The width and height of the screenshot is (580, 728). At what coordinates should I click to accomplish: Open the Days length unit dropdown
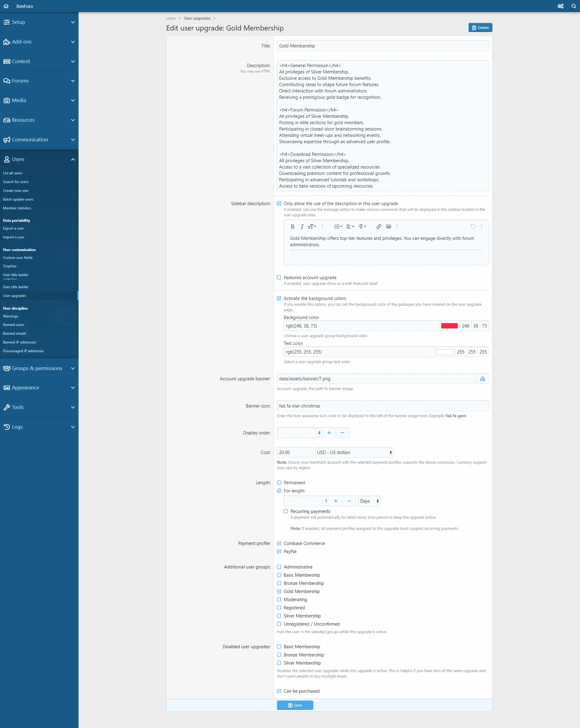coord(369,501)
